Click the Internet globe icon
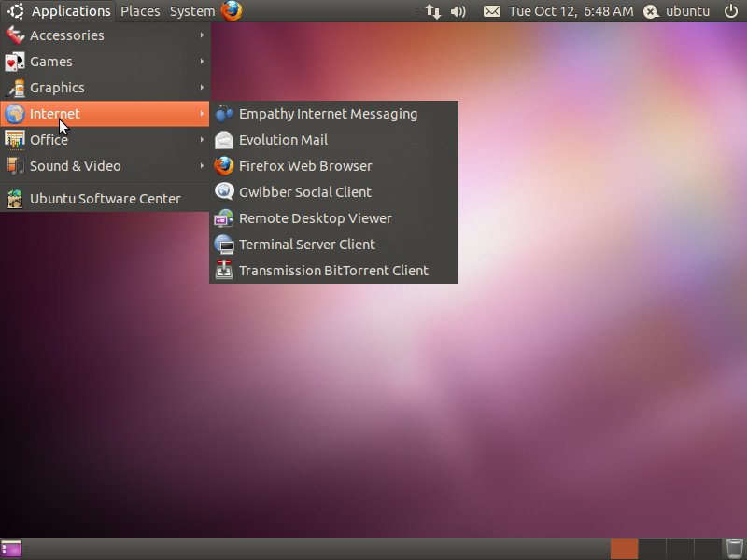This screenshot has width=747, height=560. 15,114
